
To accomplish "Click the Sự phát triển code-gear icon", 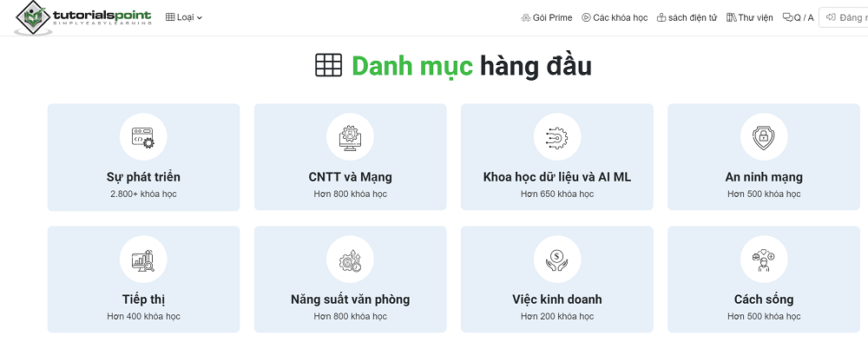I will tap(143, 137).
